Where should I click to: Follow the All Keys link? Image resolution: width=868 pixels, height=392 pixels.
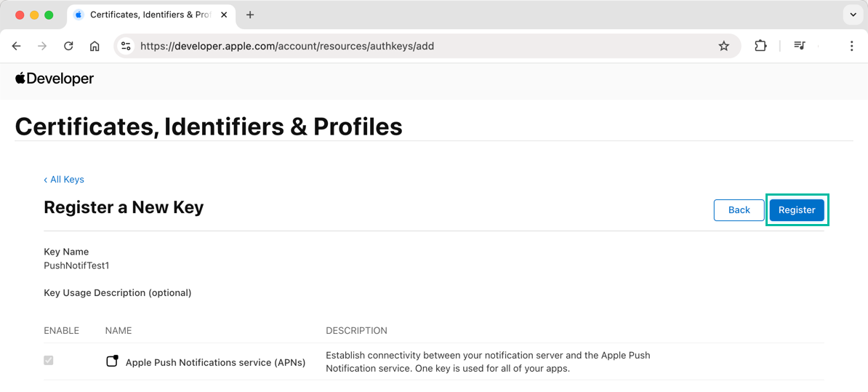[64, 180]
